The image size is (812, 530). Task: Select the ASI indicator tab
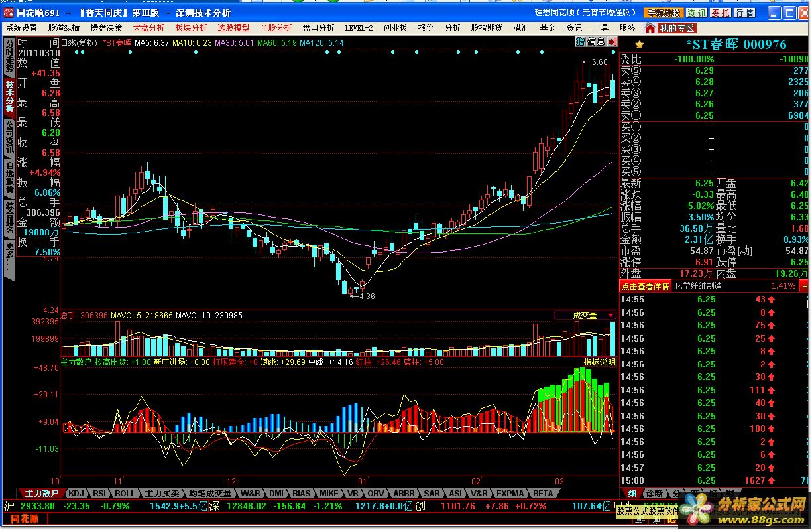pyautogui.click(x=455, y=494)
